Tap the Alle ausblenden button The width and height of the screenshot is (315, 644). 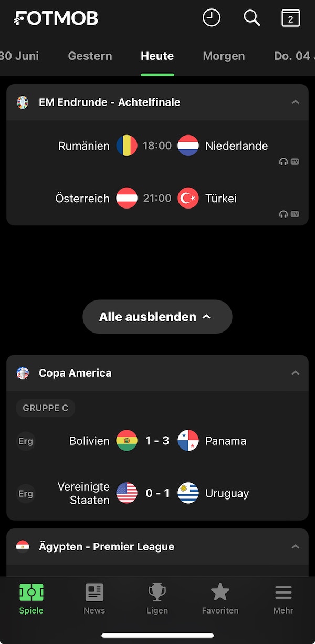pos(157,317)
